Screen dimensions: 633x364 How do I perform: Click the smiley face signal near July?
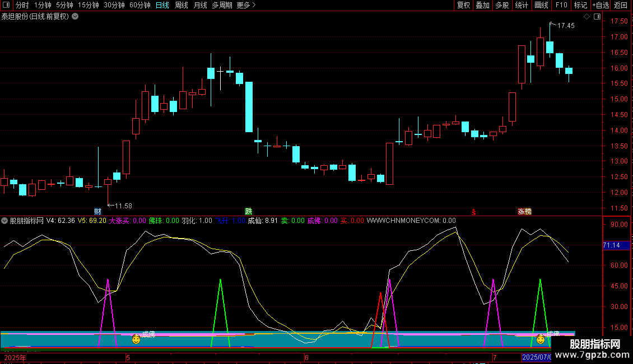(x=540, y=339)
